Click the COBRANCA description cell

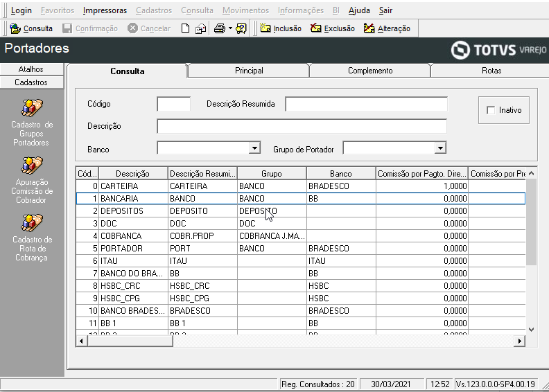click(133, 236)
